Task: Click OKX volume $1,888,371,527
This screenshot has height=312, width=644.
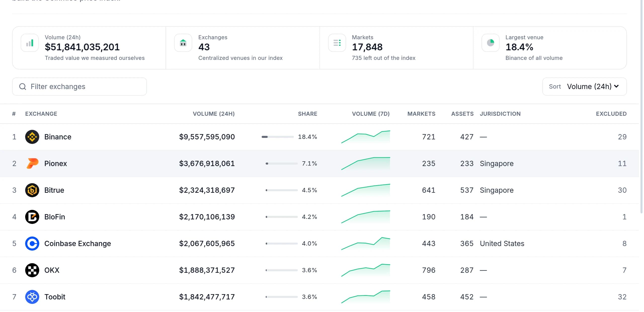Action: coord(207,270)
